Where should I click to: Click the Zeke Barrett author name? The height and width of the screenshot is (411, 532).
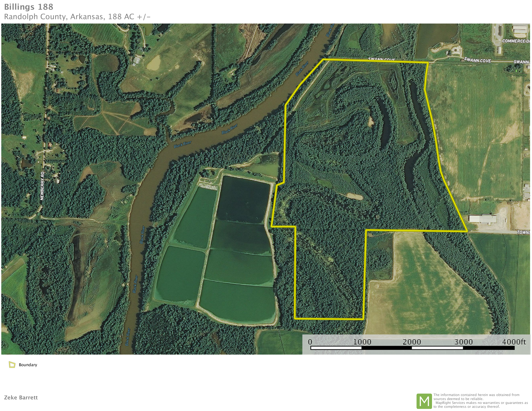click(21, 397)
